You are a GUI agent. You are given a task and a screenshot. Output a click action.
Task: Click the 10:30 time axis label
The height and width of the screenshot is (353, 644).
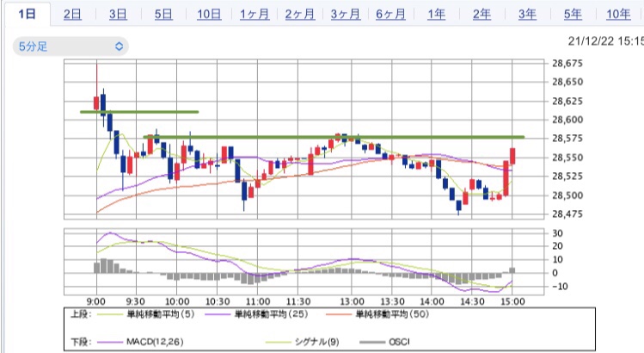pyautogui.click(x=218, y=301)
